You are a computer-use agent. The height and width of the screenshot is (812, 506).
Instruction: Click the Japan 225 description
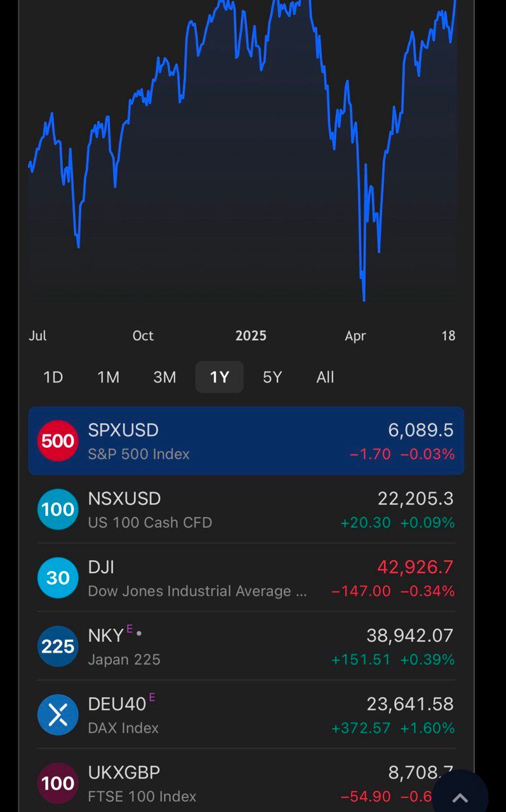(124, 660)
